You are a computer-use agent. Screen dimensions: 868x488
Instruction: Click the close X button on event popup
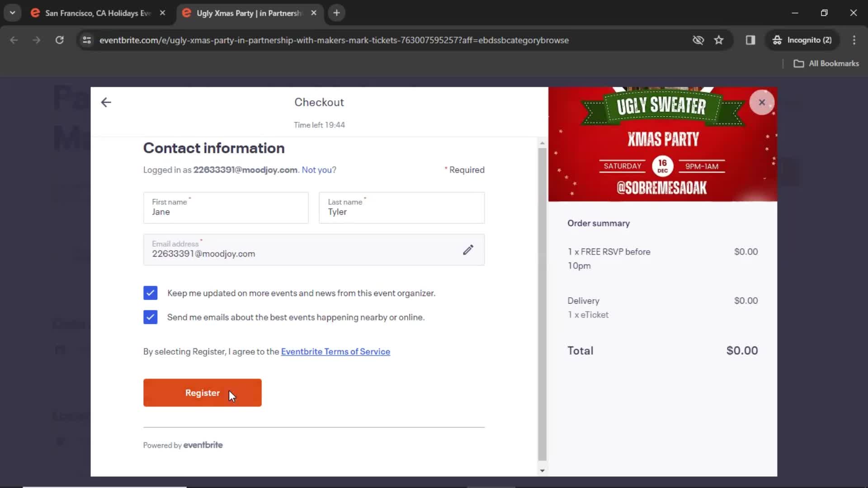pyautogui.click(x=762, y=102)
